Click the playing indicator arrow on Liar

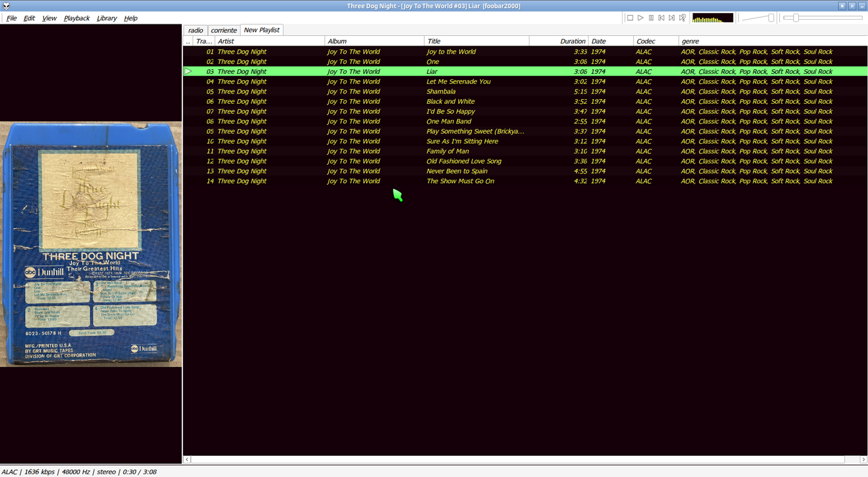[x=189, y=71]
